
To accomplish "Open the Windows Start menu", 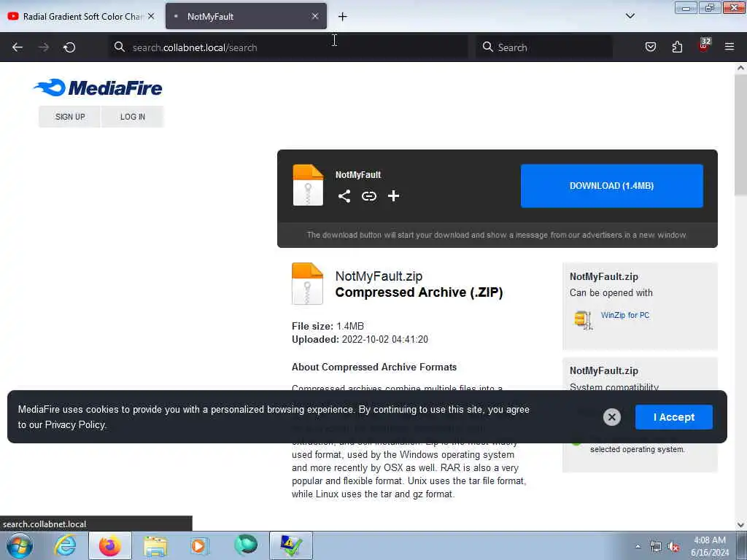I will [x=20, y=545].
